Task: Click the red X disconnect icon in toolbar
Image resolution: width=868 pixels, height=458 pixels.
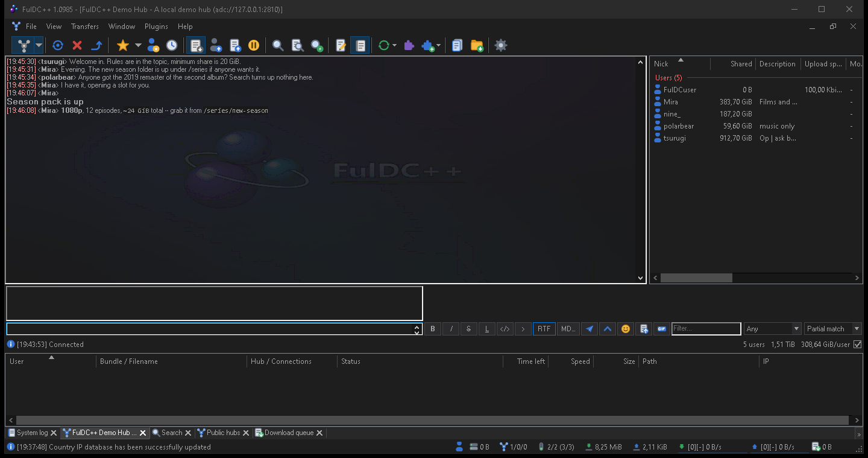Action: (77, 45)
